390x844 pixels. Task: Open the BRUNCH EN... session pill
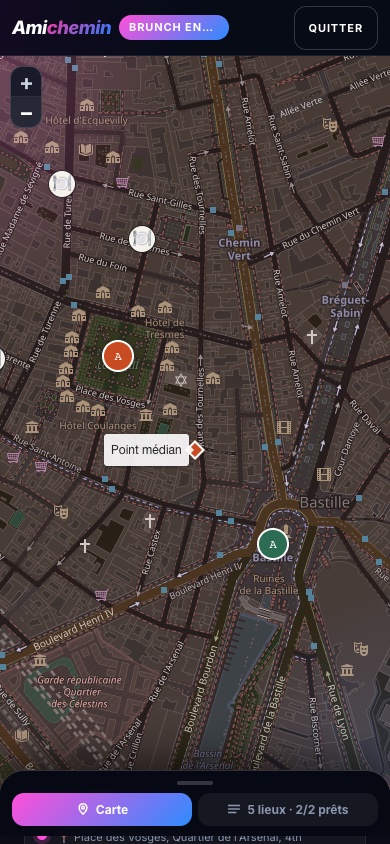pos(174,27)
